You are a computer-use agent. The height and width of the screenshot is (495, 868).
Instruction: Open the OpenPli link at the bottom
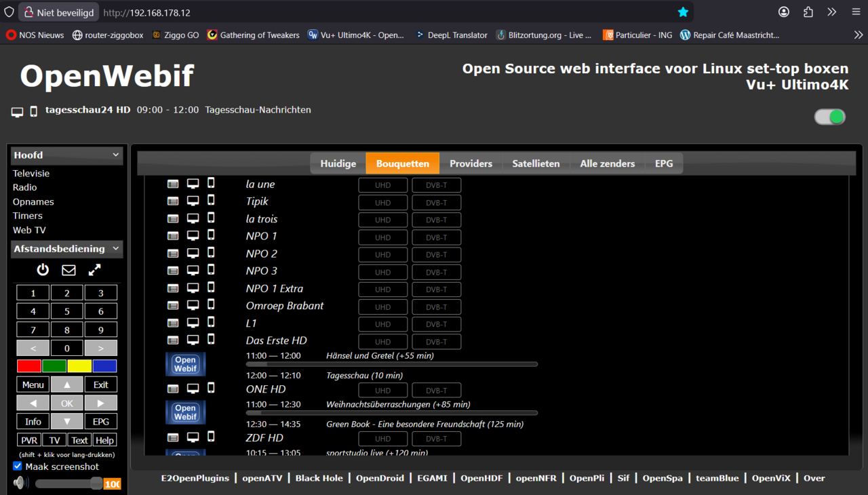587,478
